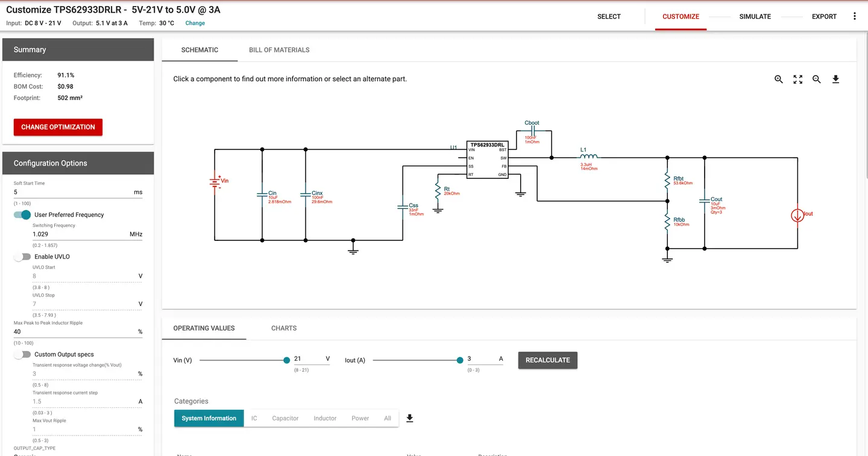Screen dimensions: 868x456
Task: Fit the schematic to the view
Action: click(x=798, y=80)
